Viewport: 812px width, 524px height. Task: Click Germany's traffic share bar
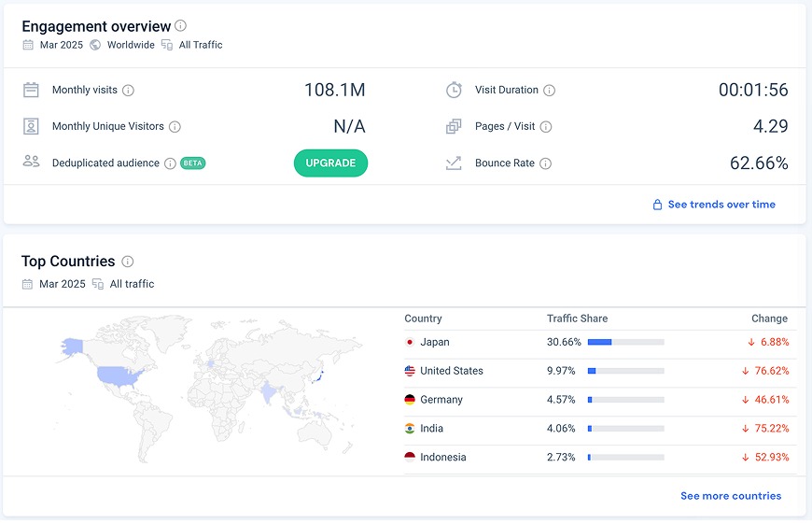625,400
